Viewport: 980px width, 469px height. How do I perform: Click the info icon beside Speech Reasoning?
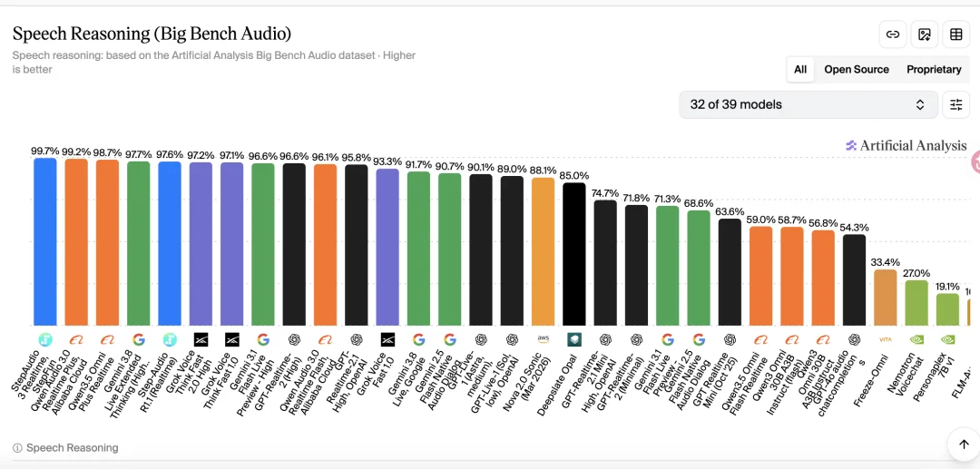17,448
